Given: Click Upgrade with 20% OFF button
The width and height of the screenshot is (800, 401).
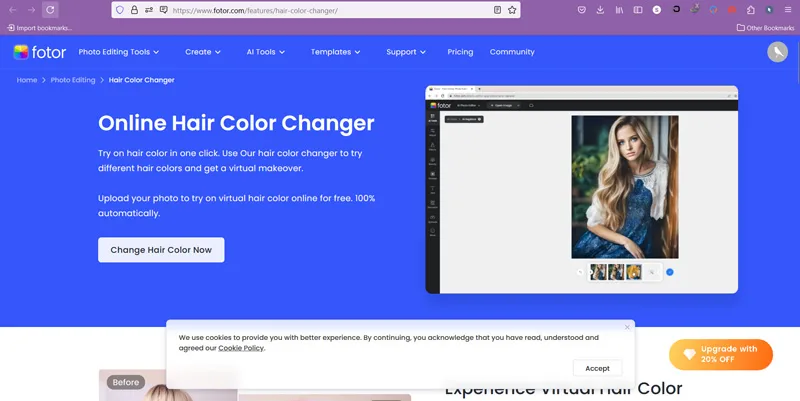Looking at the screenshot, I should pos(721,354).
